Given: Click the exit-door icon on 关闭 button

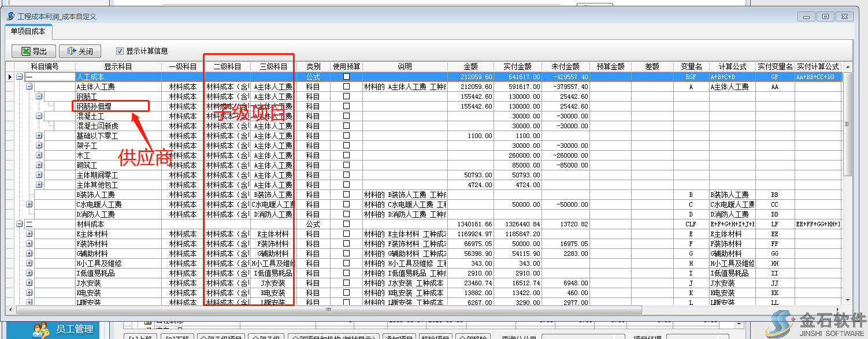Looking at the screenshot, I should point(72,51).
